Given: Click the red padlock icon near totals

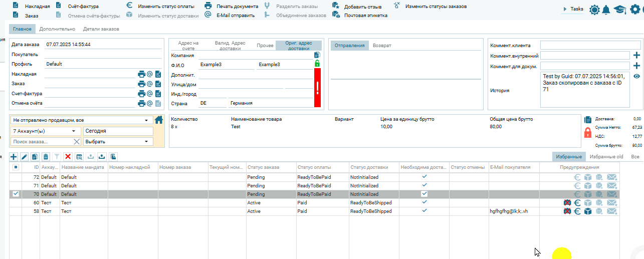Looking at the screenshot, I should [588, 133].
